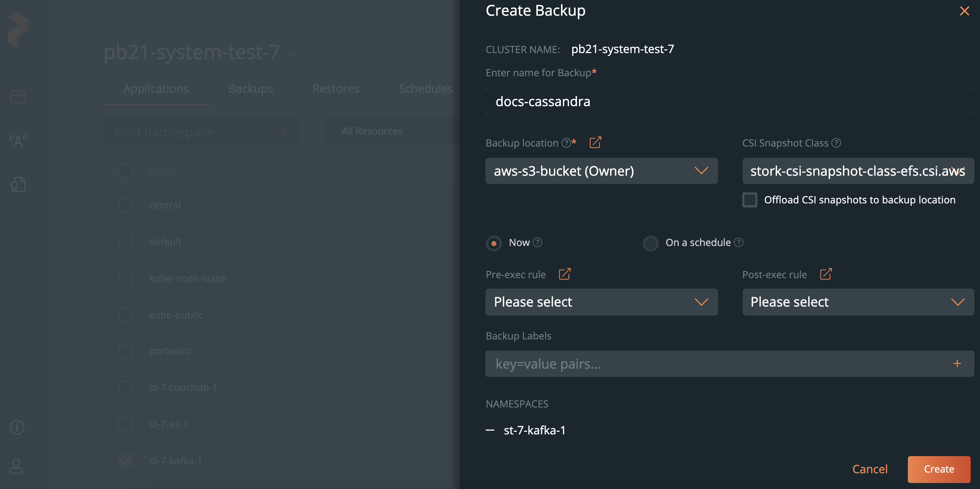
Task: Switch to the Schedules tab
Action: 426,88
